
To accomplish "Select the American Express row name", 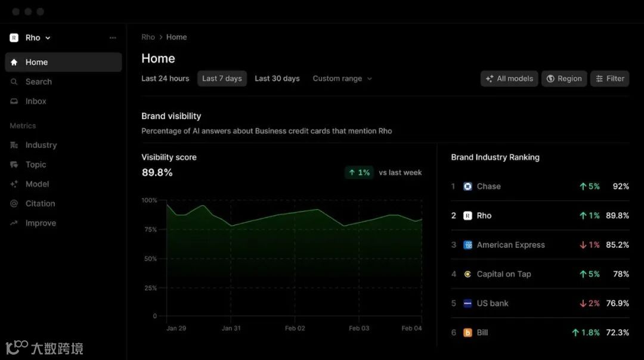I will pyautogui.click(x=510, y=245).
